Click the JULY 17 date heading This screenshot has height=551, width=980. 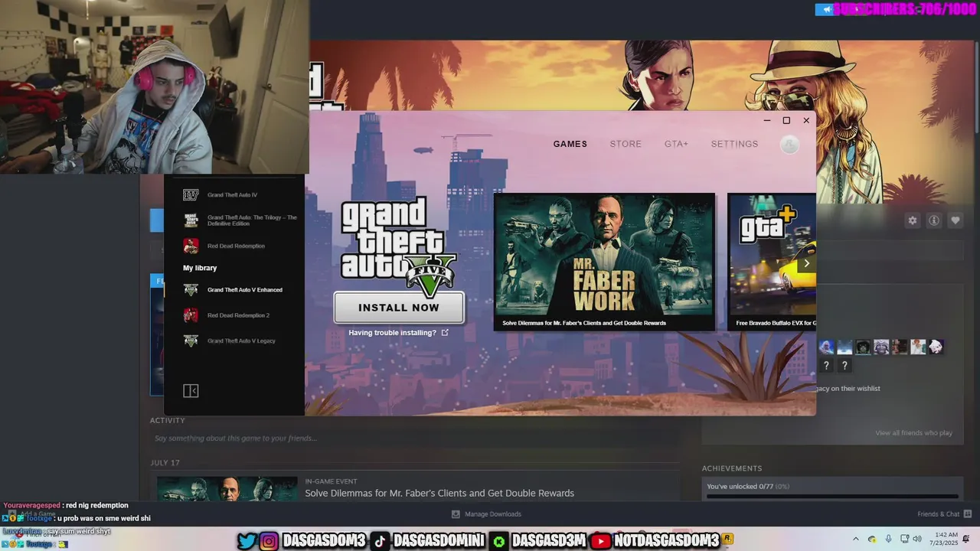click(x=165, y=463)
